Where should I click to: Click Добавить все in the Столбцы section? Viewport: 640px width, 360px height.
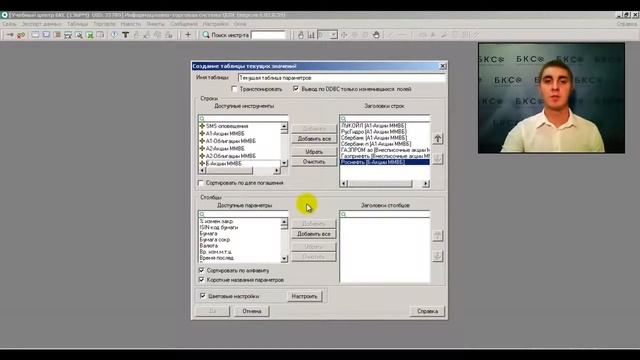click(x=314, y=234)
